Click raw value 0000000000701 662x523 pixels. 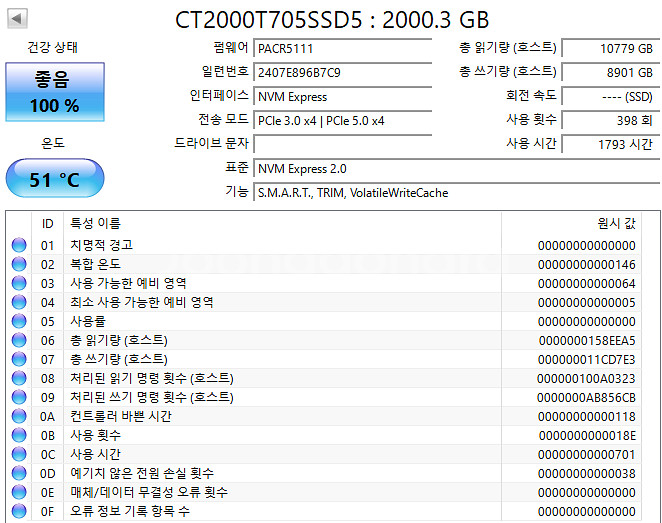coord(586,455)
